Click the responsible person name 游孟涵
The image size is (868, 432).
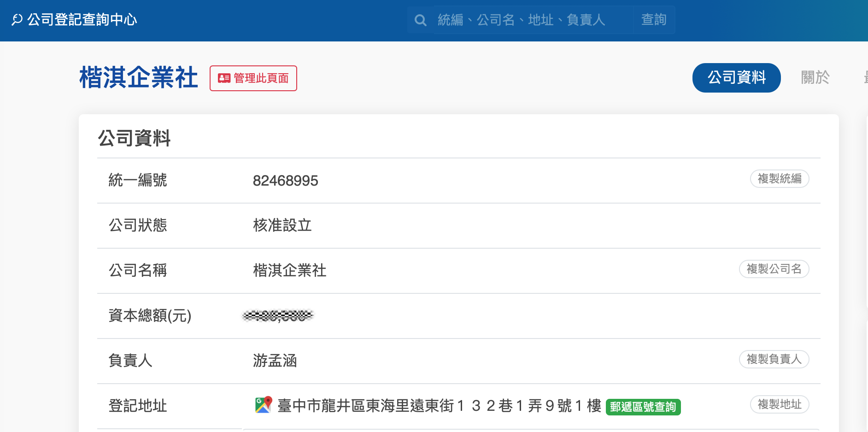point(275,361)
